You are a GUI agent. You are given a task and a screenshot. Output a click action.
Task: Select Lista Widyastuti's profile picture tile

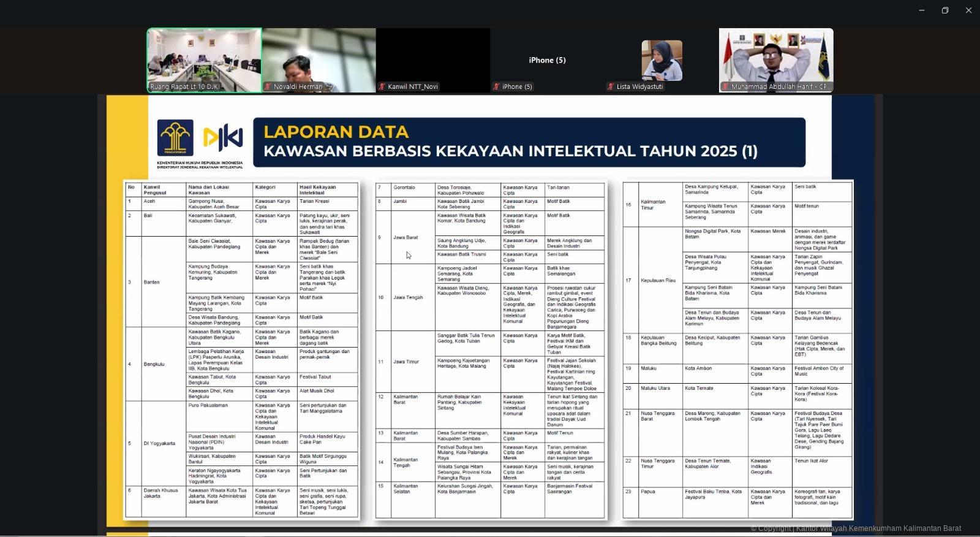pos(661,60)
